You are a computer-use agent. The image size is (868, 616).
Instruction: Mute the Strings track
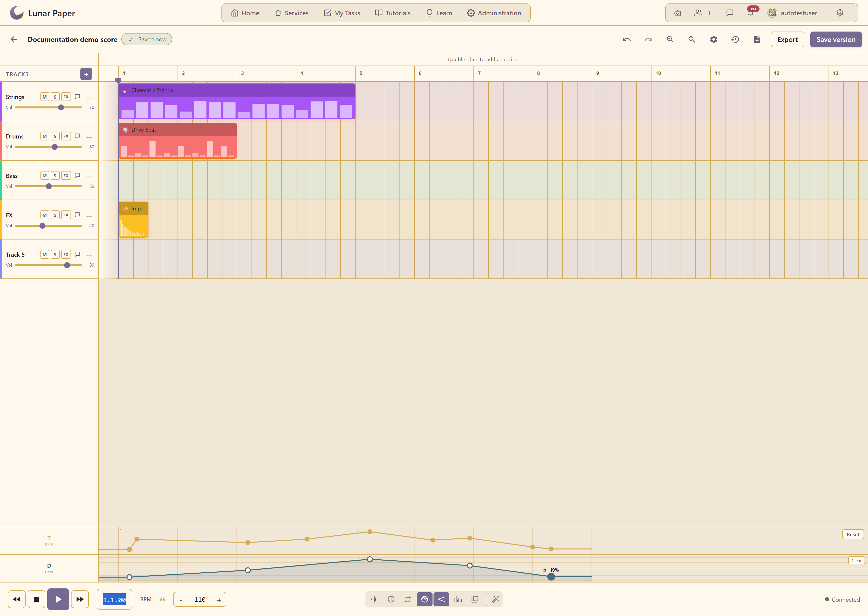coord(45,97)
